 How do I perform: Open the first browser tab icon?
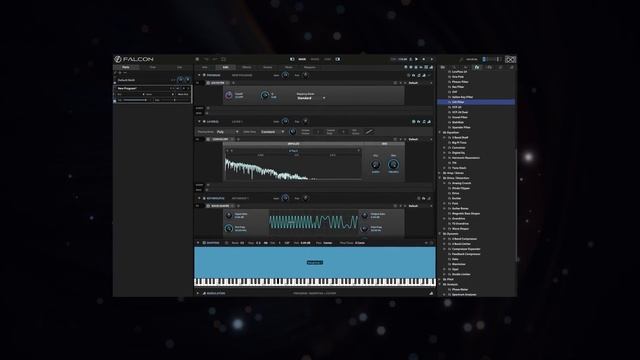[442, 67]
